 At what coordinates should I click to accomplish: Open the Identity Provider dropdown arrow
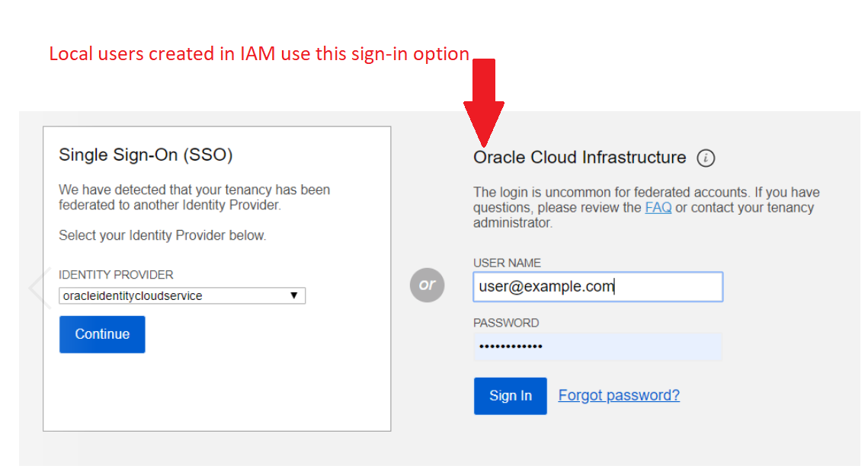[x=294, y=295]
